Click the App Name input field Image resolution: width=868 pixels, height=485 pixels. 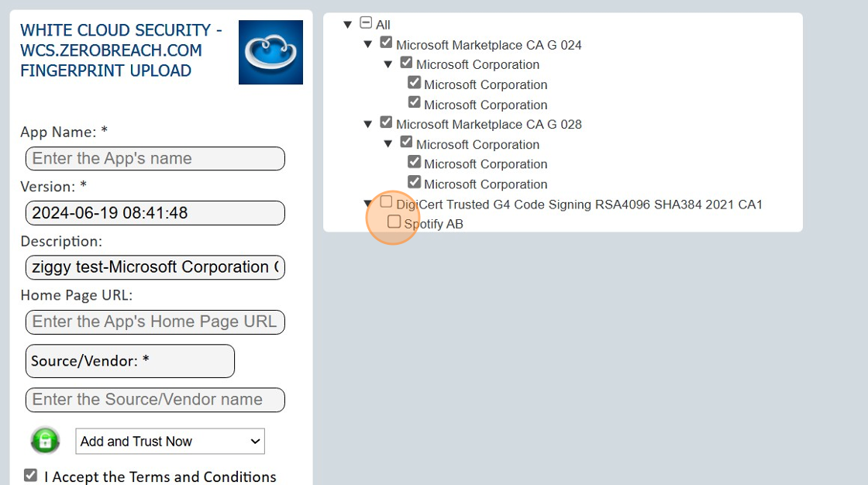[155, 159]
